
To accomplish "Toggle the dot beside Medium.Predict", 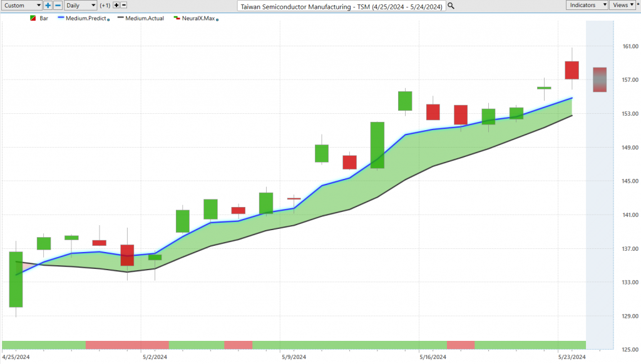I will pos(109,20).
